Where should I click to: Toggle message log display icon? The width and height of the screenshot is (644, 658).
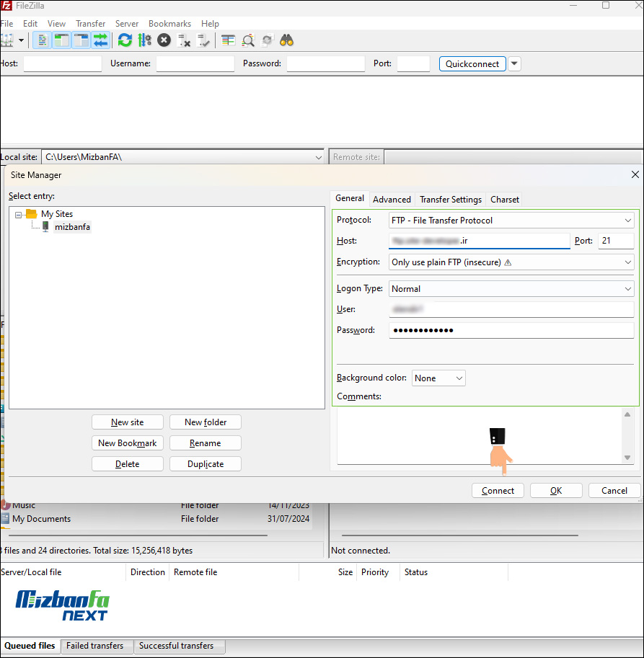42,40
